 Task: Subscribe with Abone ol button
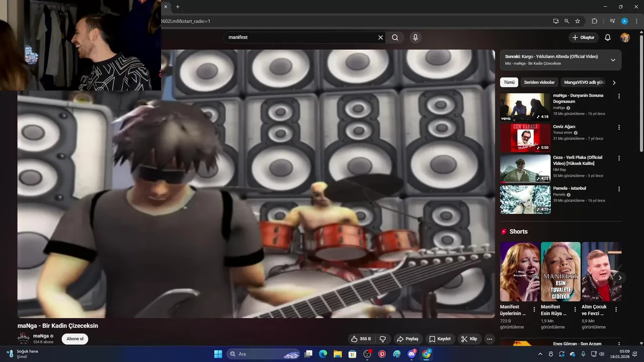[x=75, y=339]
